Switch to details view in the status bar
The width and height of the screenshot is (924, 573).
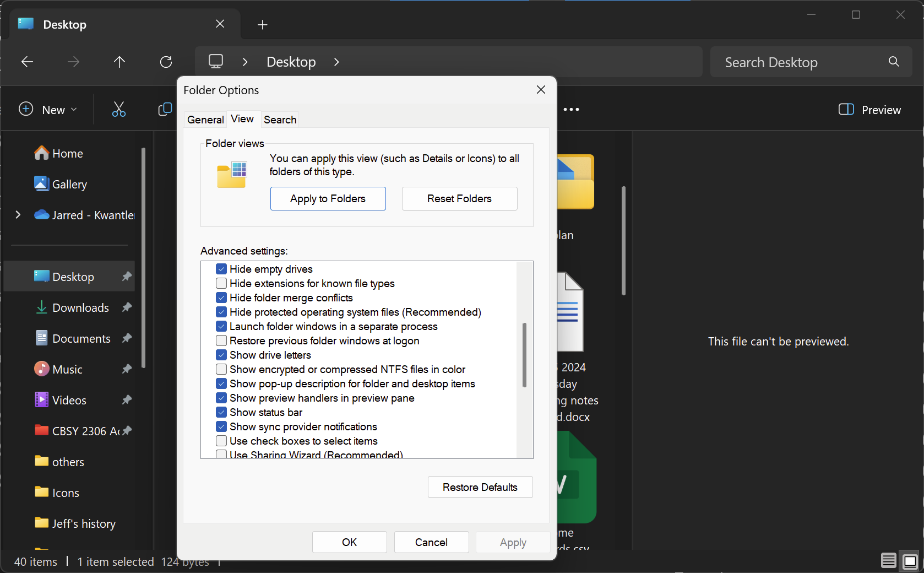[x=888, y=560]
